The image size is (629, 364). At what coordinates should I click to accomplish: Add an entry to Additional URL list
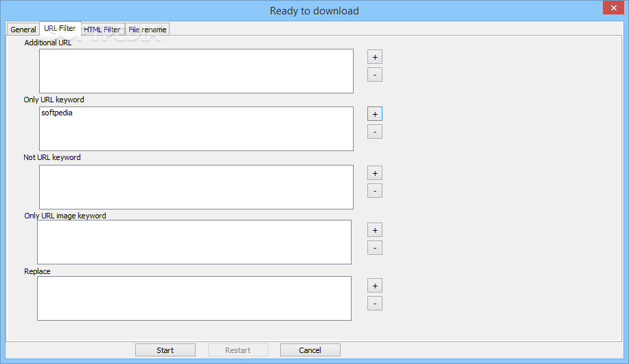(375, 57)
